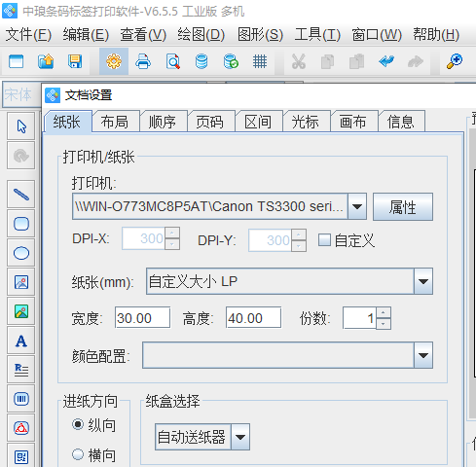476x467 pixels.
Task: Switch to the 纸张 tab
Action: point(67,122)
